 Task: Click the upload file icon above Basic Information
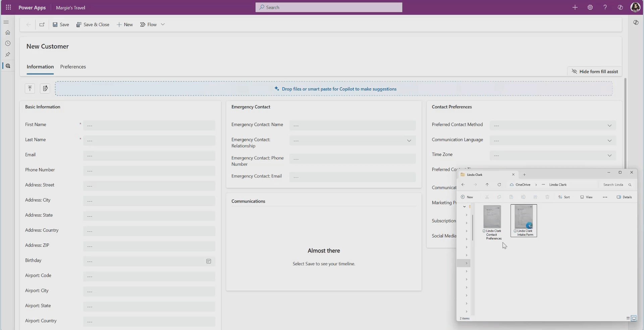click(30, 88)
